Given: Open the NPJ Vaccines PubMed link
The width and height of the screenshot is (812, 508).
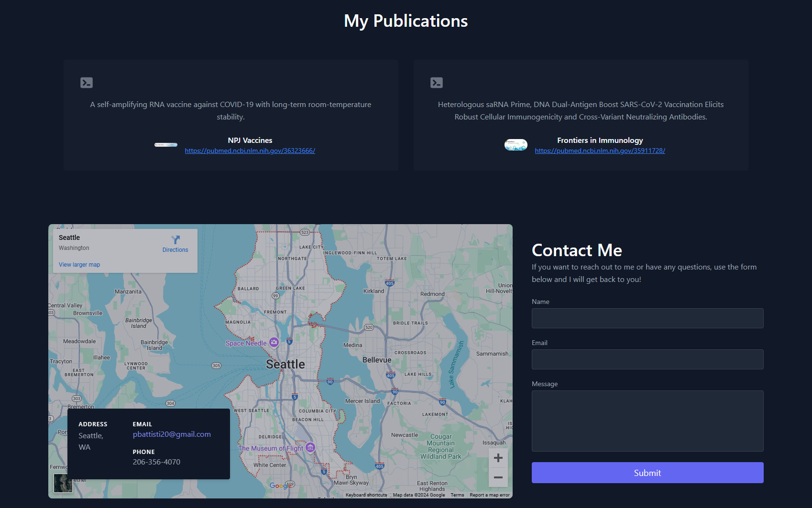Looking at the screenshot, I should pos(250,151).
